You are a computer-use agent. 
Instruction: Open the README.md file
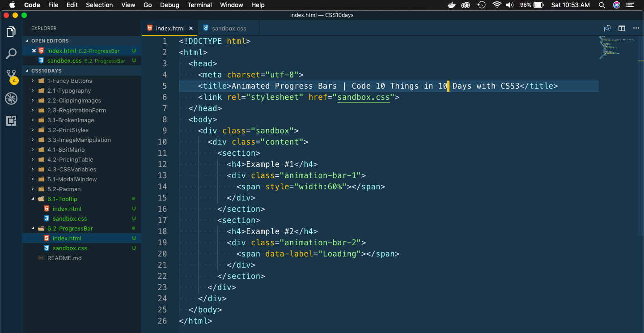point(82,258)
